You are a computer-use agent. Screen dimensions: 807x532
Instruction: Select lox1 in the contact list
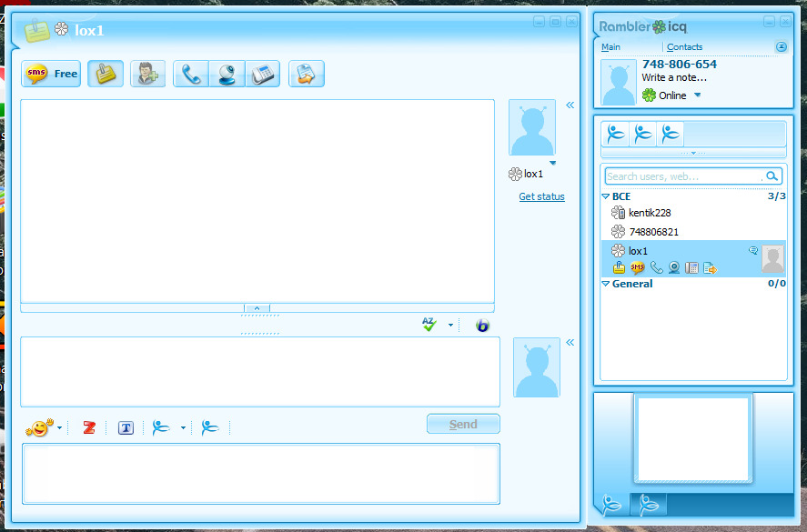693,259
